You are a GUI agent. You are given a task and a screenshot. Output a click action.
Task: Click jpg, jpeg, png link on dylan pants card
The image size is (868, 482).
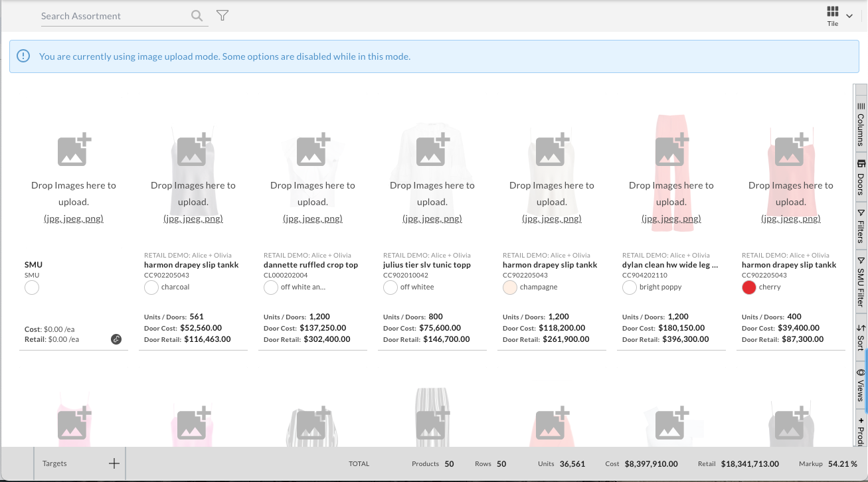click(x=671, y=218)
